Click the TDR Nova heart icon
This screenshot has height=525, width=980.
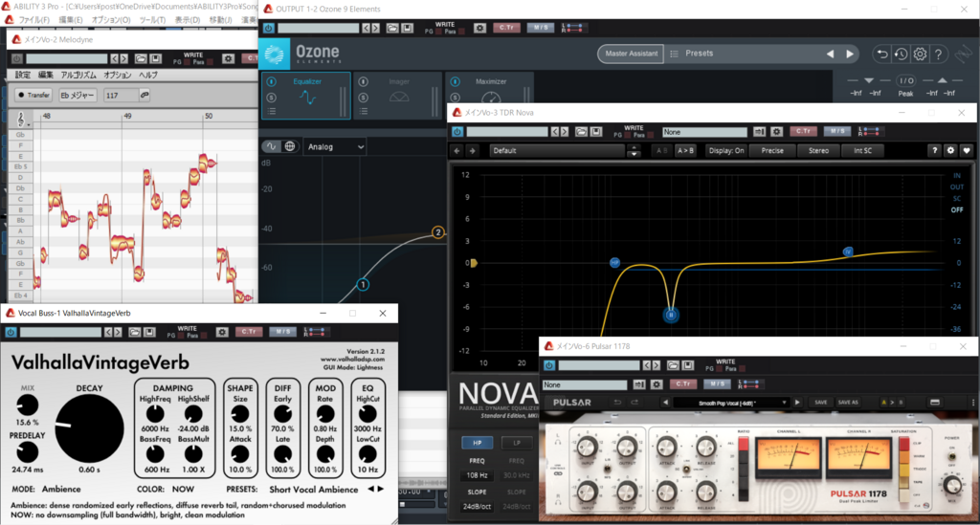tap(967, 150)
